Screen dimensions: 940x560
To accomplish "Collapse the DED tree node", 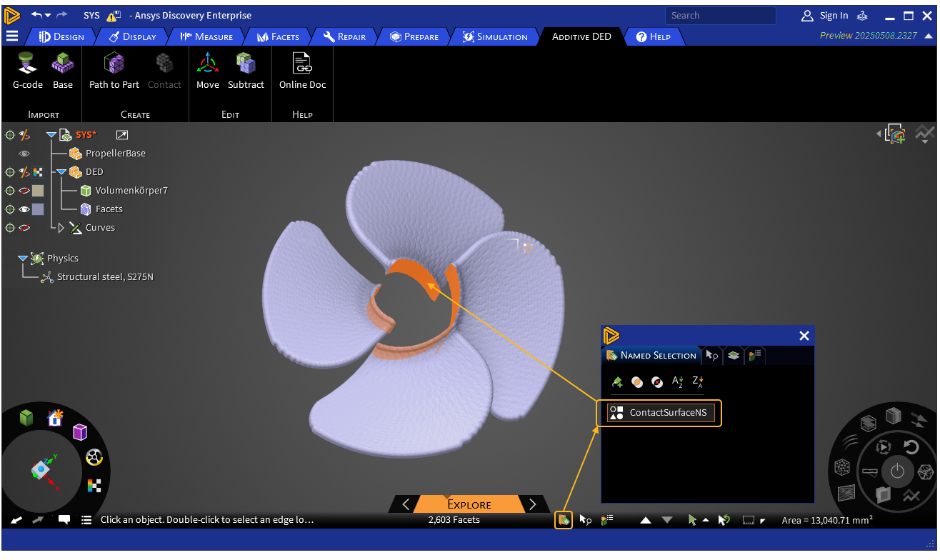I will point(61,172).
